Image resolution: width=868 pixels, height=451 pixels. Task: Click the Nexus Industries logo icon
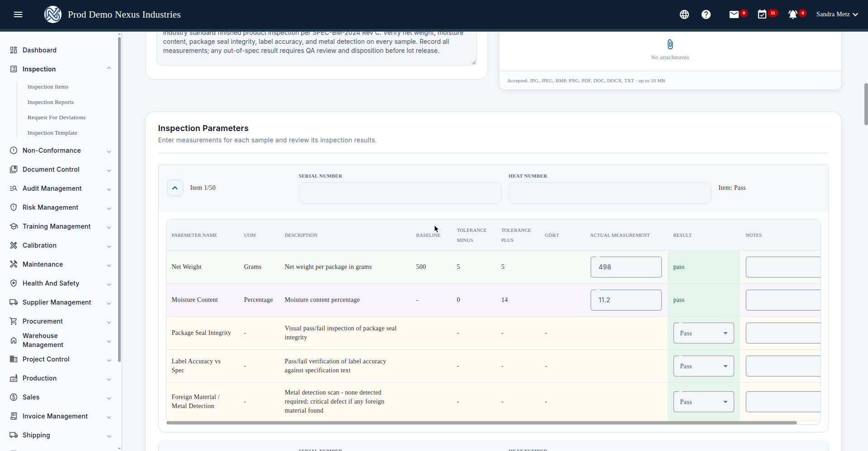click(53, 14)
